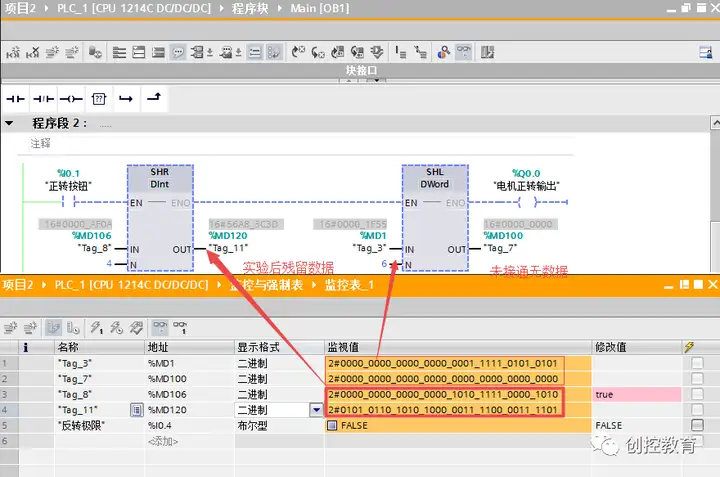The width and height of the screenshot is (720, 477).
Task: Click the open branch icon in favorites
Action: coord(126,99)
